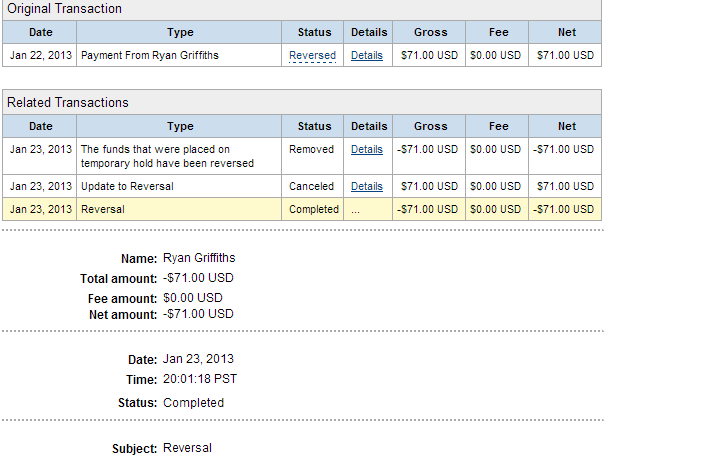
Task: Open Details for Update to Reversal row
Action: (366, 186)
